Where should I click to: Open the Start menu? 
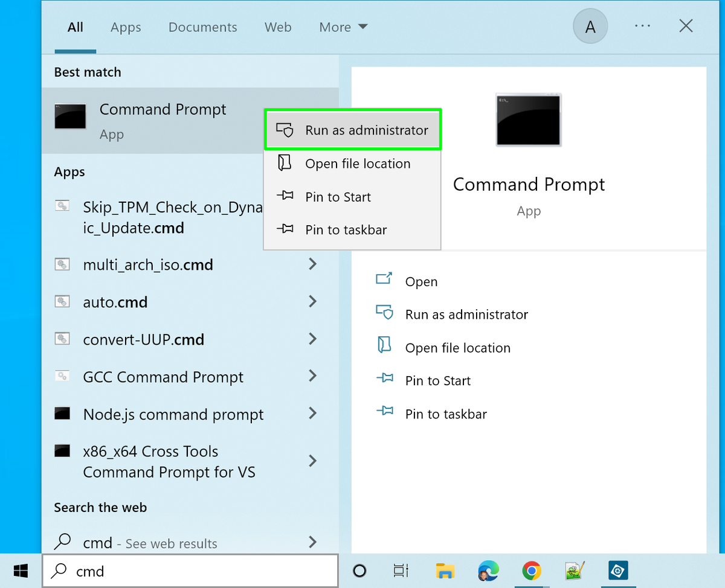20,570
